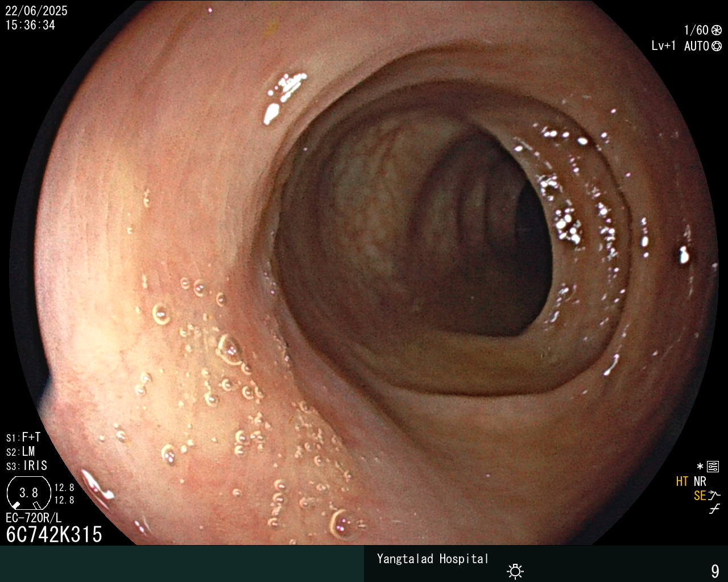728x582 pixels.
Task: Click the S1: F+T switch assignment
Action: 23,438
